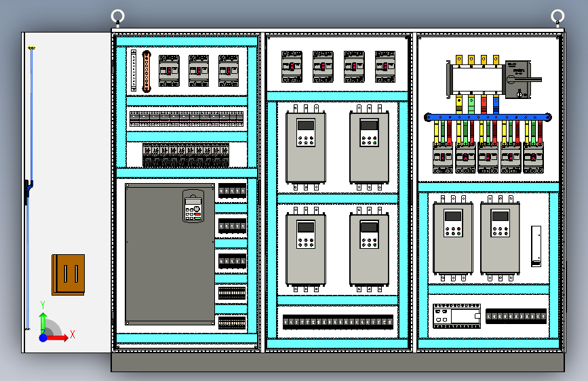Select the red-and-white fuse terminal row
The image size is (588, 381).
[x=187, y=119]
